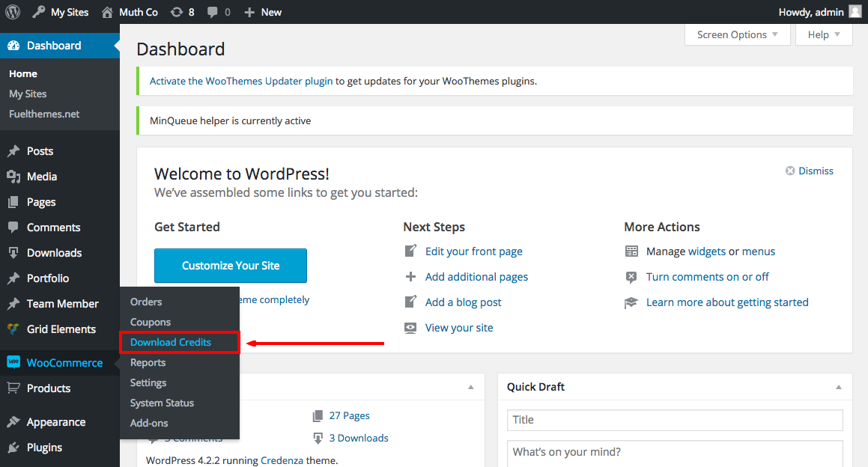Open Fuelthemes.net sidebar entry
Viewport: 868px width, 467px height.
[44, 114]
